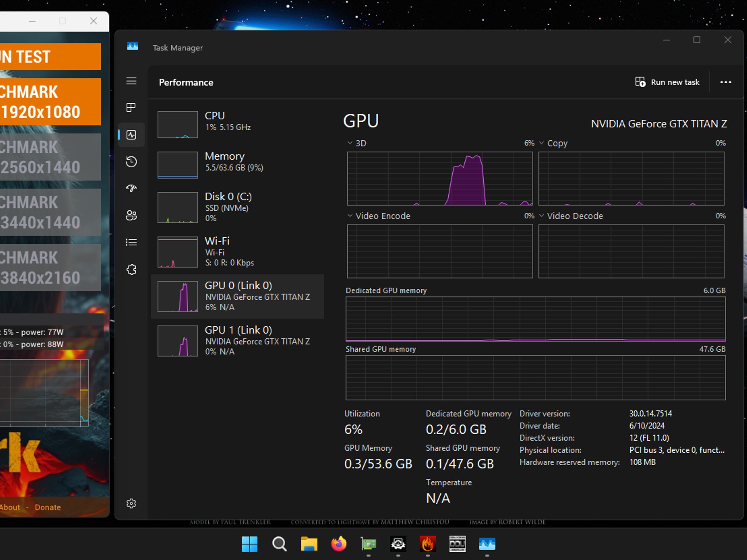Open taskbar Search magnifier

pos(279,544)
